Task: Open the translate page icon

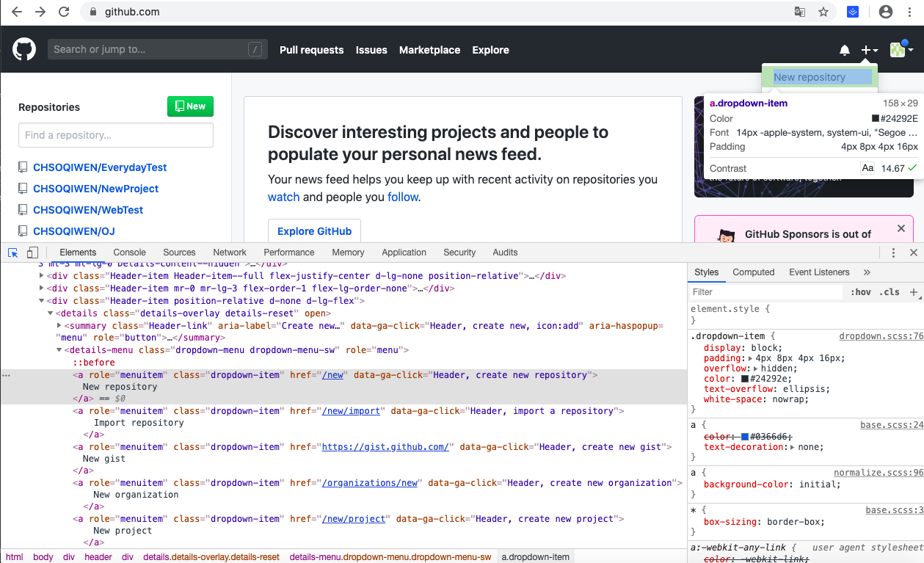Action: click(800, 12)
